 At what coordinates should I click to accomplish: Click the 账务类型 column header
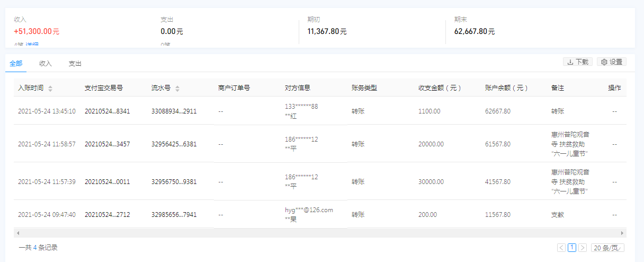364,88
